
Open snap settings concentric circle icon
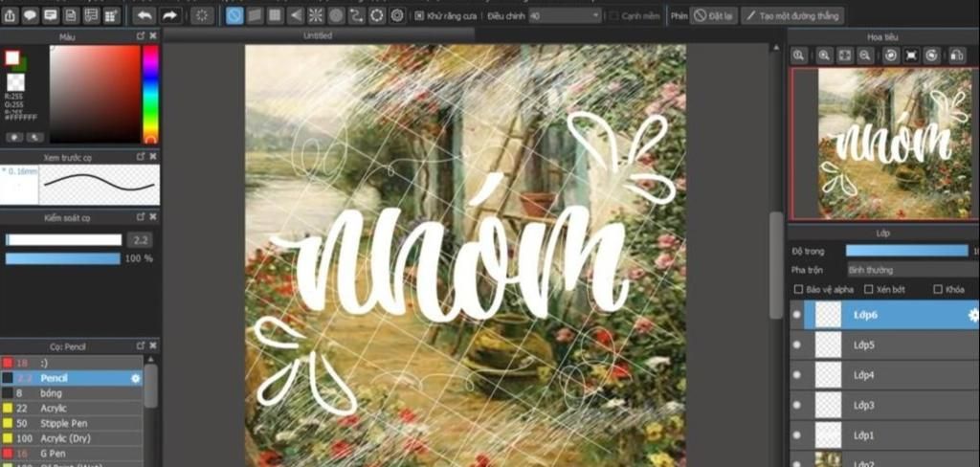(397, 15)
